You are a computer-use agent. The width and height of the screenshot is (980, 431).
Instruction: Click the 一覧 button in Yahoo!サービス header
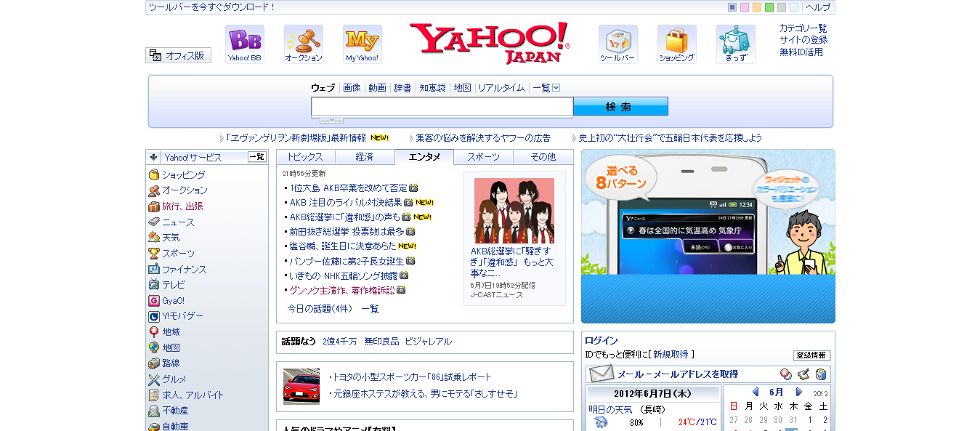(257, 156)
